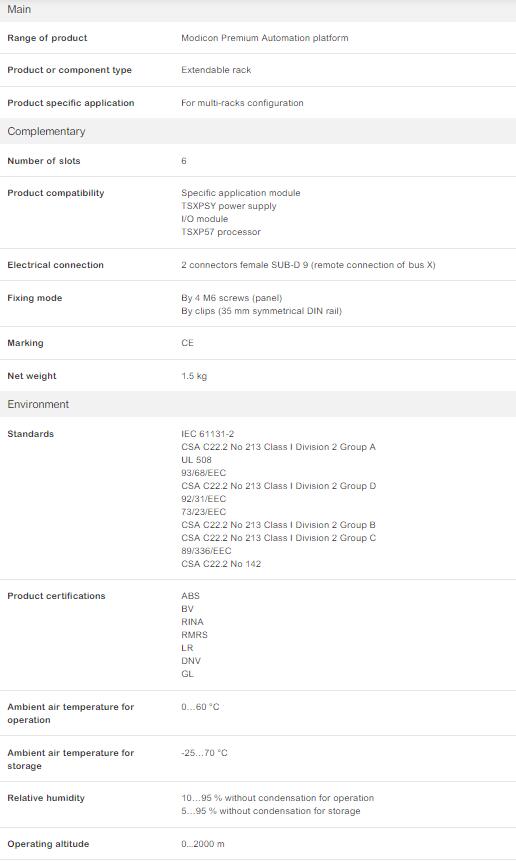This screenshot has width=516, height=862.
Task: Click the Operating altitude 0...2000 m value
Action: coord(203,844)
